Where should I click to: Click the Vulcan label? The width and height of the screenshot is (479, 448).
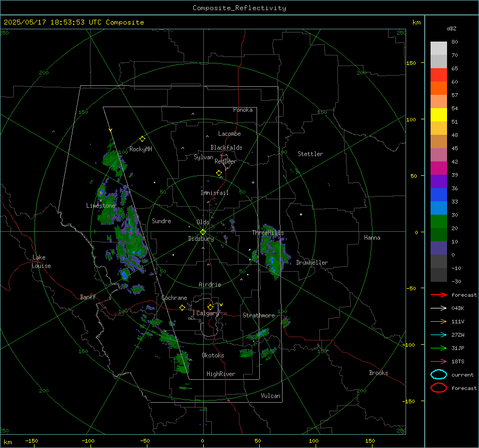(x=271, y=396)
